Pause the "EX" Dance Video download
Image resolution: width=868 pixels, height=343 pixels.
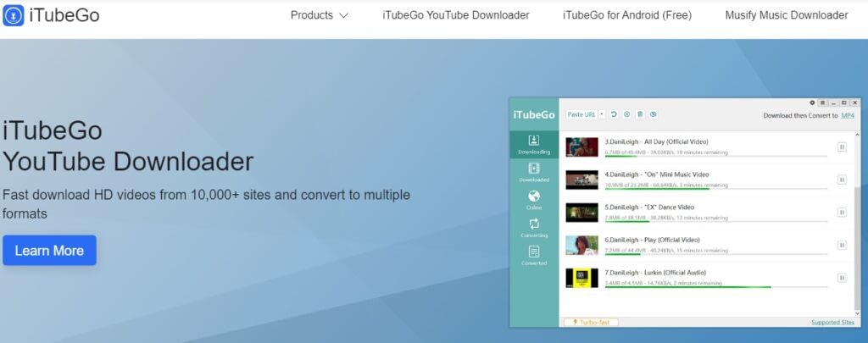[842, 213]
